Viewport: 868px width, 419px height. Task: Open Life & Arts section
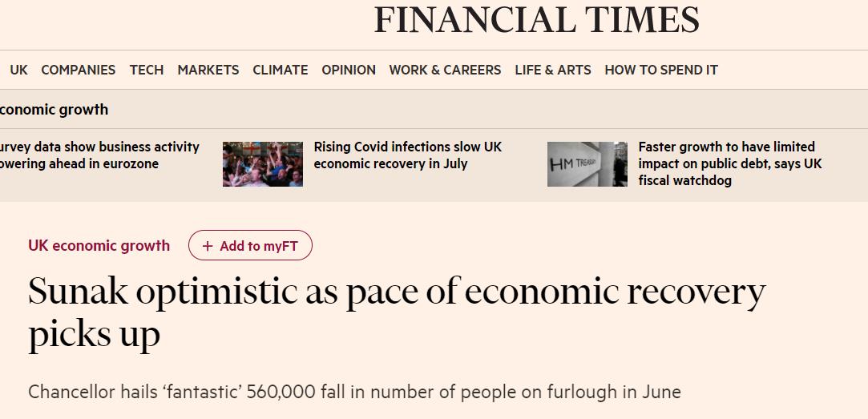coord(553,70)
